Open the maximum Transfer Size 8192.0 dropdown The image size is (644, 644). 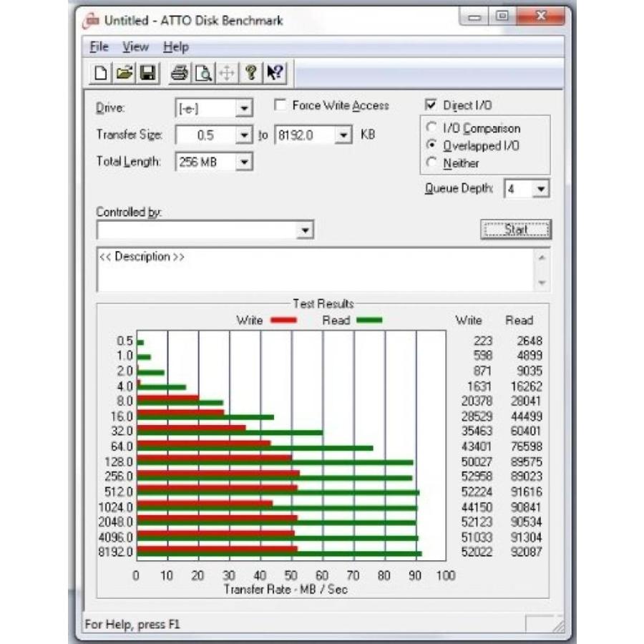click(x=343, y=135)
